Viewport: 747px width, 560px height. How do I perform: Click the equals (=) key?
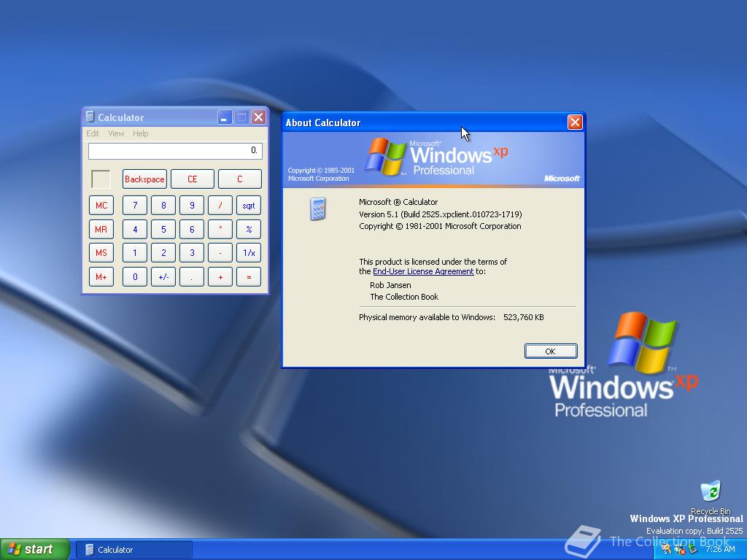tap(249, 276)
